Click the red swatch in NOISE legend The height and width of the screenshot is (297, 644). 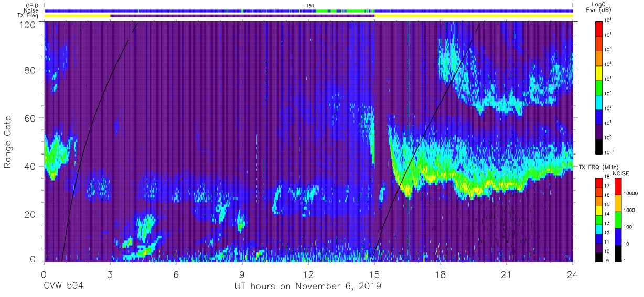click(x=618, y=186)
